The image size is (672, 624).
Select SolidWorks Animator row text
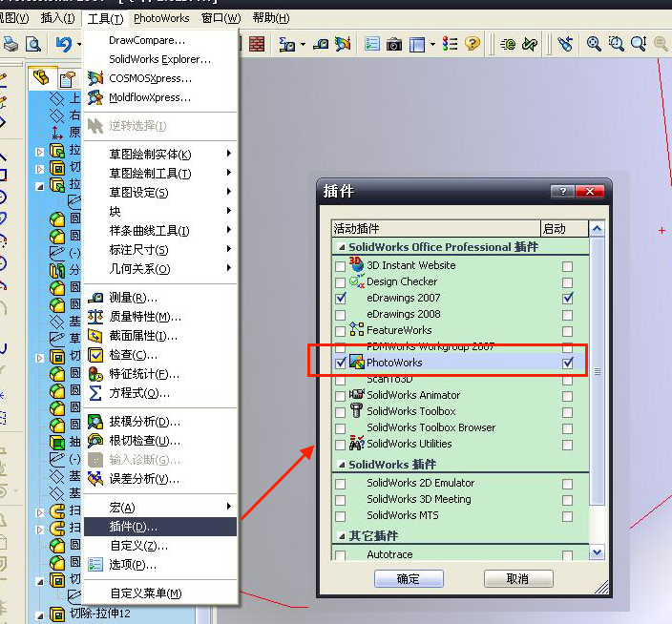point(413,395)
